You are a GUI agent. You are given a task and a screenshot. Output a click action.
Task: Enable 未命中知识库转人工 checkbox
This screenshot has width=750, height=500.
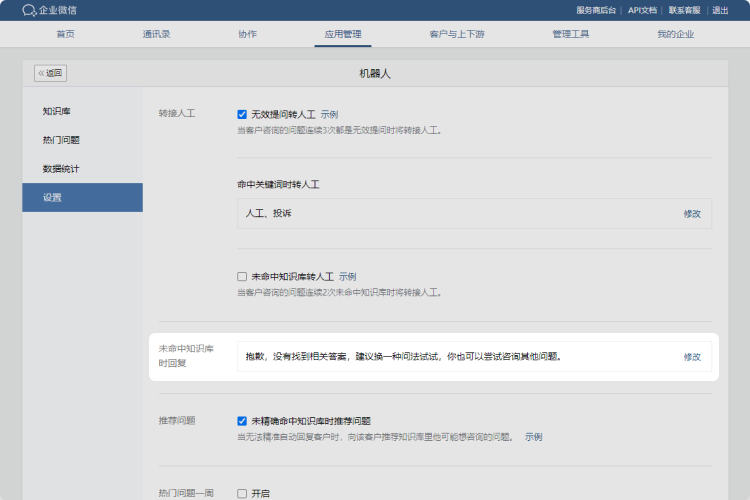click(242, 277)
